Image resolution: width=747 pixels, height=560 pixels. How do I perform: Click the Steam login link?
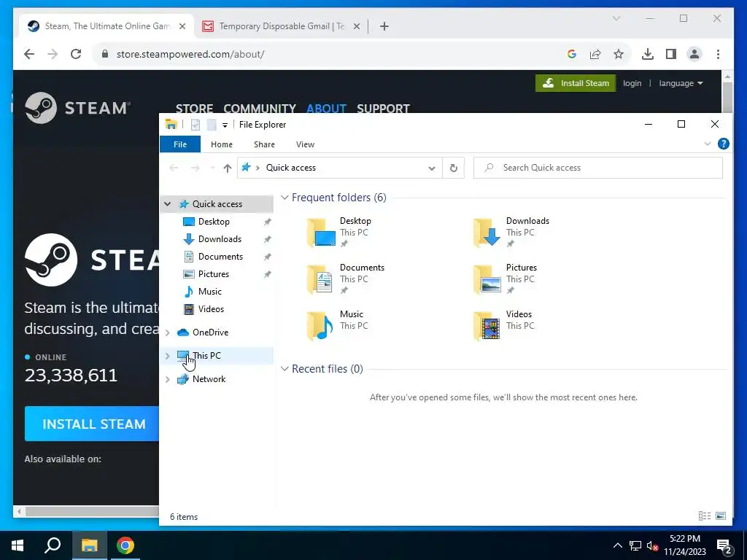(x=632, y=83)
